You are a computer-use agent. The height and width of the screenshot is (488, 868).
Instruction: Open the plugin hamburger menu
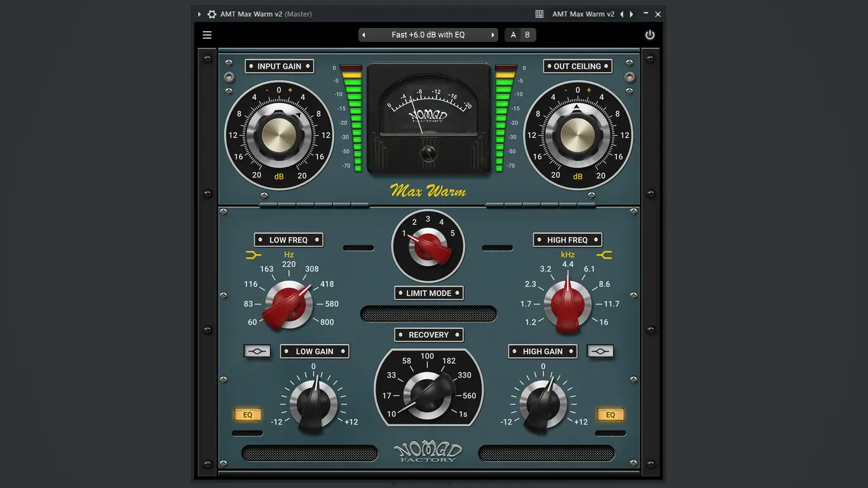click(207, 35)
